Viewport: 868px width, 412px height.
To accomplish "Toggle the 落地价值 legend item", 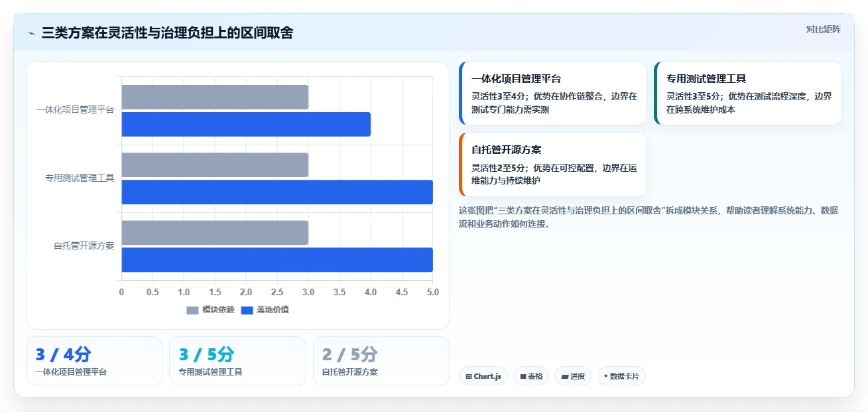I will pyautogui.click(x=265, y=310).
